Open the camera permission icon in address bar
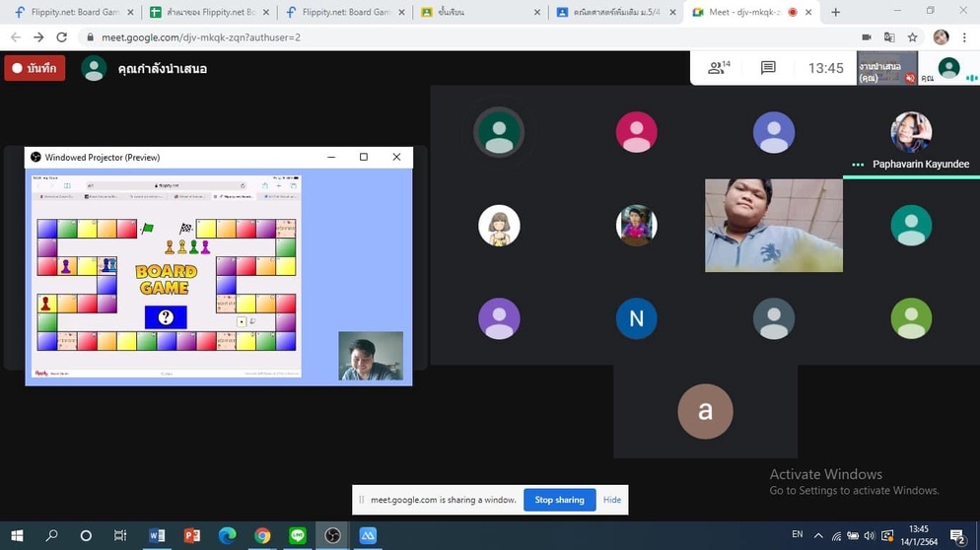 867,37
